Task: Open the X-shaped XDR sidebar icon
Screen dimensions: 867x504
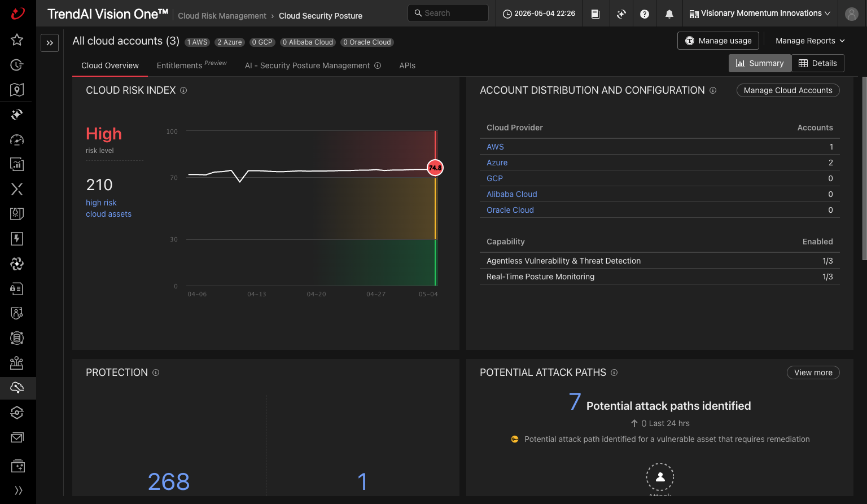Action: [17, 189]
